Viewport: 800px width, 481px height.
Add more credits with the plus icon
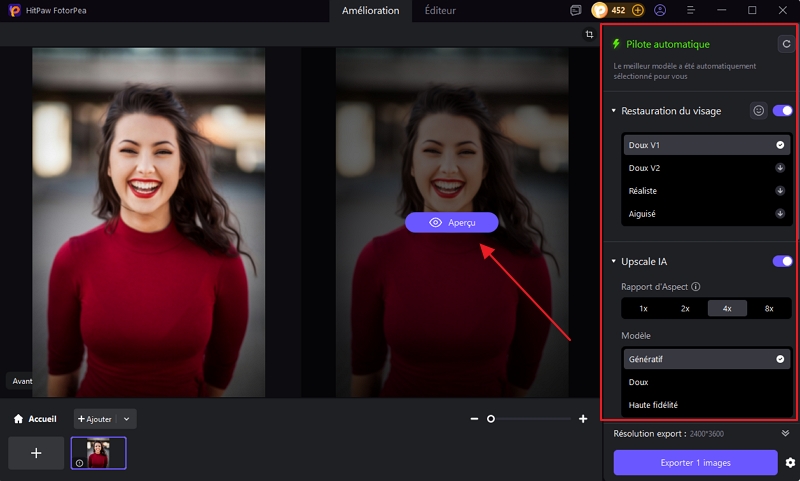point(638,10)
